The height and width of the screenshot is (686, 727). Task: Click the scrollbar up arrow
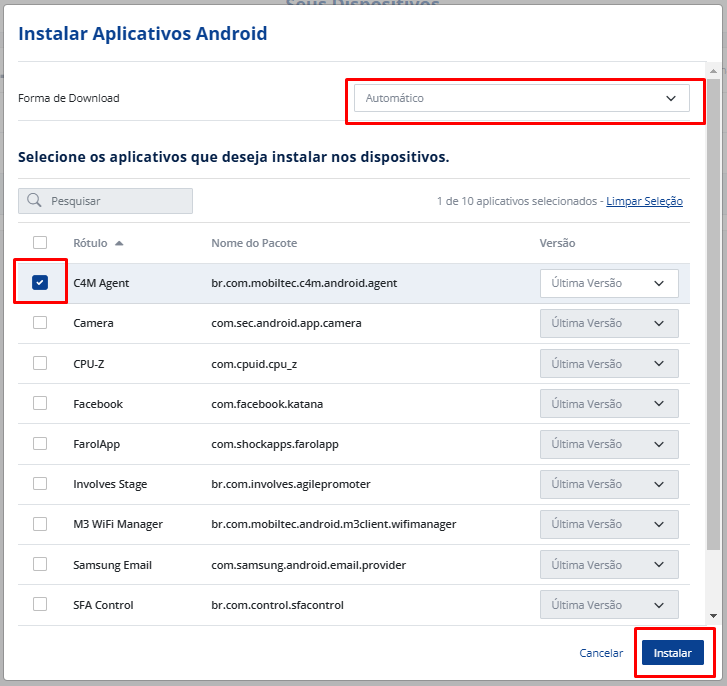[714, 71]
